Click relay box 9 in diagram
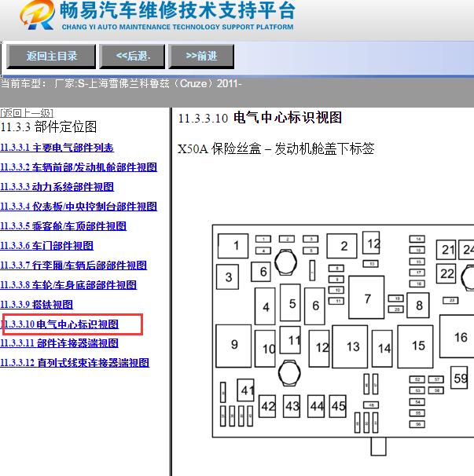This screenshot has width=474, height=476. 233,346
